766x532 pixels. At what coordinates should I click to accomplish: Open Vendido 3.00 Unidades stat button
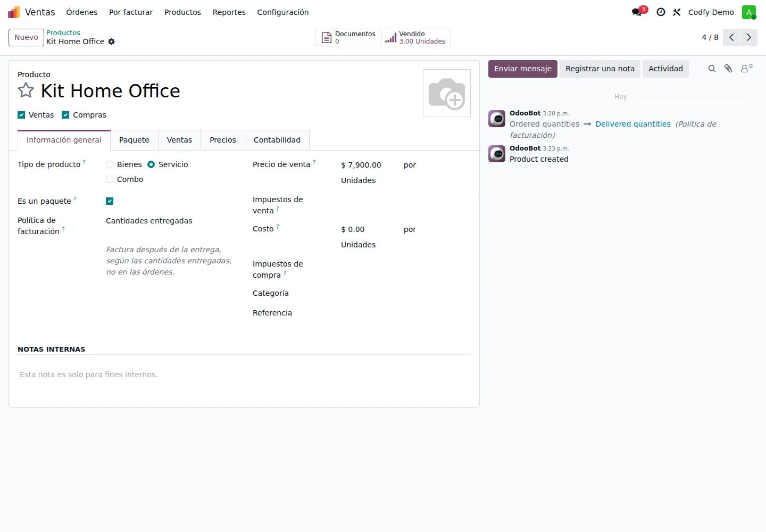coord(416,37)
